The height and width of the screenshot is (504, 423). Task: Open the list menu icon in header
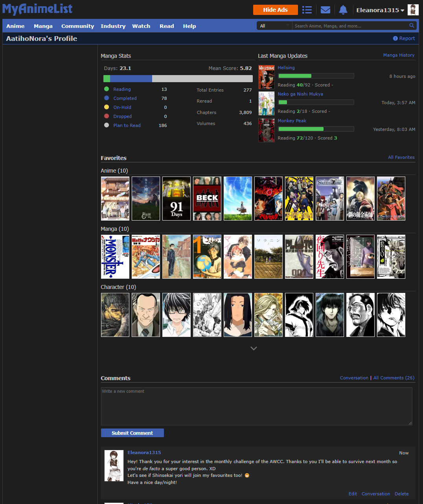tap(307, 10)
